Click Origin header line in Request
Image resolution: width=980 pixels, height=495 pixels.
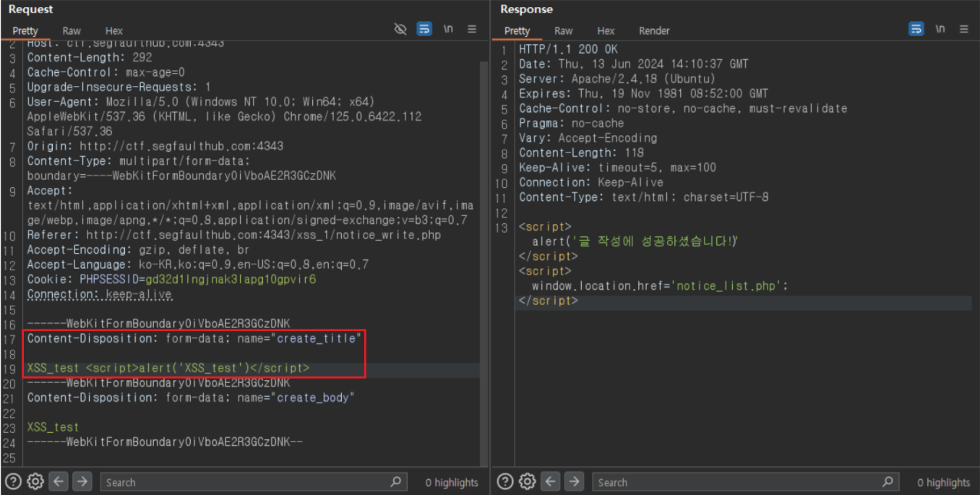155,146
